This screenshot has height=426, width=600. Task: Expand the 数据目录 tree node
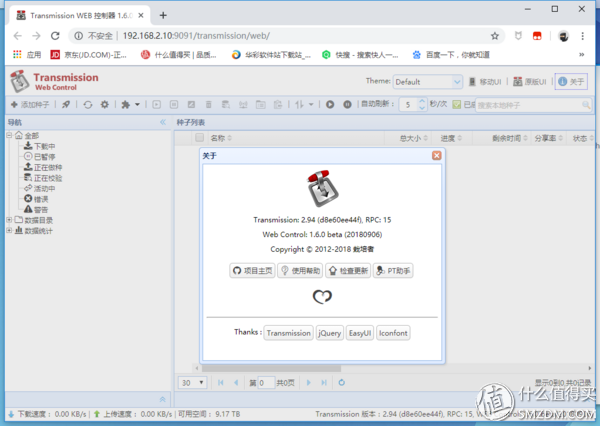(9, 220)
